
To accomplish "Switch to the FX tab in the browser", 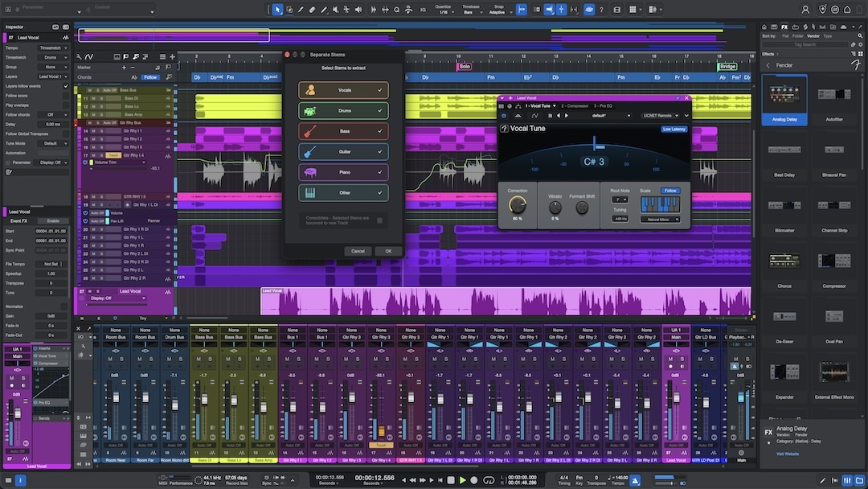I will click(784, 27).
